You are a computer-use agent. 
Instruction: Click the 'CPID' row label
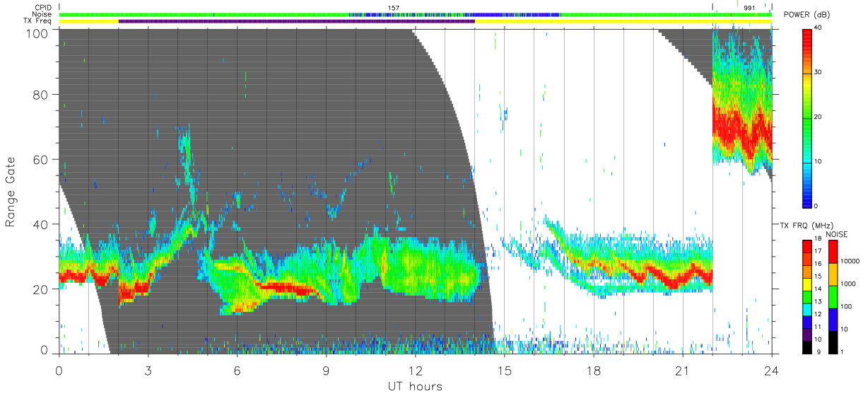tap(44, 8)
